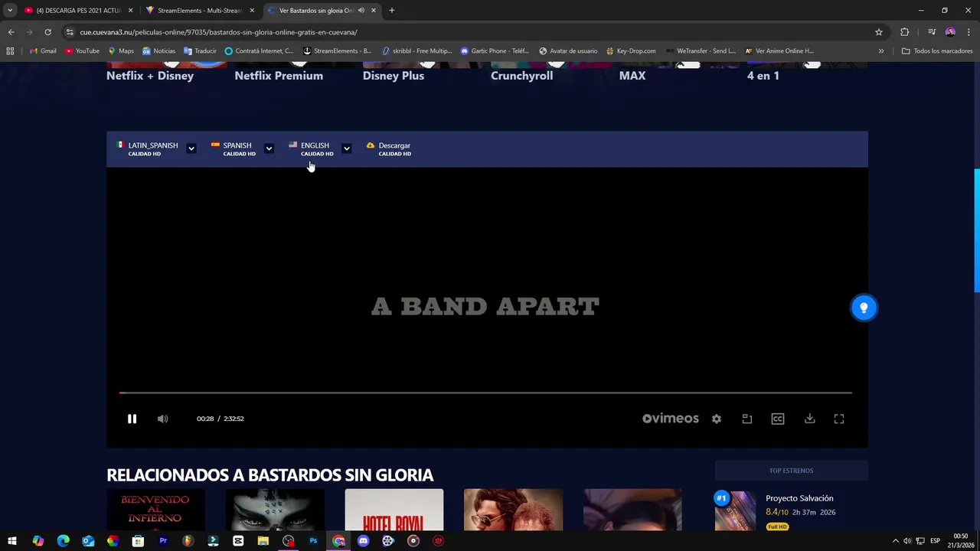
Task: Open the Google apps grid in bookmarks bar
Action: 10,51
